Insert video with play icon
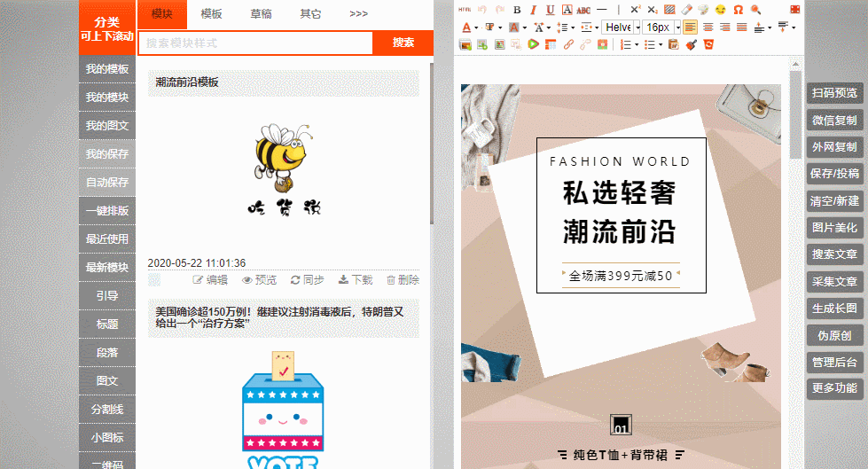Viewport: 868px width, 469px height. (533, 44)
